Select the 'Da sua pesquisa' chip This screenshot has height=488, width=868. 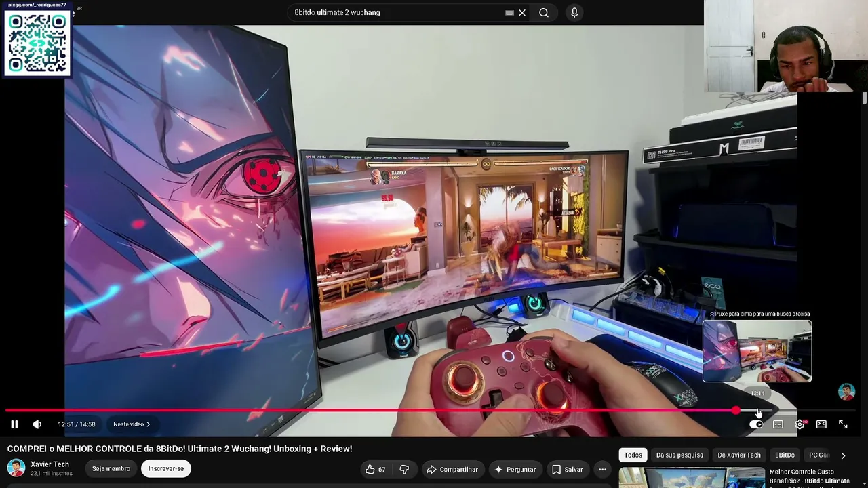(x=679, y=455)
